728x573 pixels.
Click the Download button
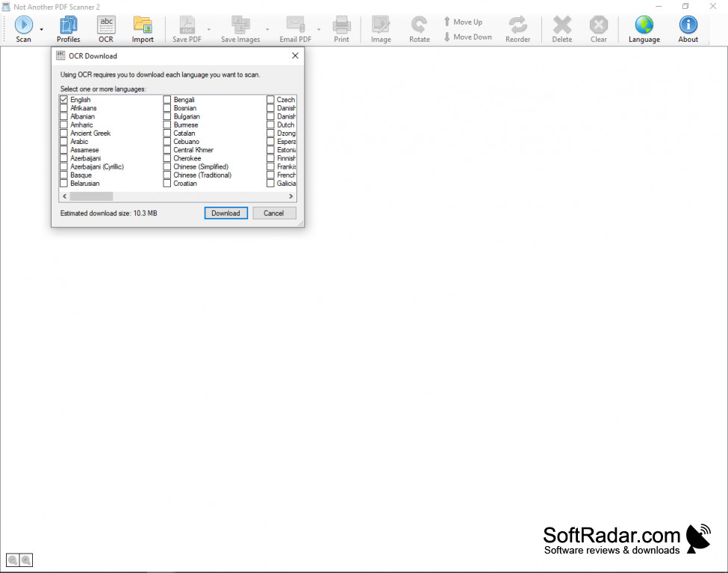tap(225, 213)
